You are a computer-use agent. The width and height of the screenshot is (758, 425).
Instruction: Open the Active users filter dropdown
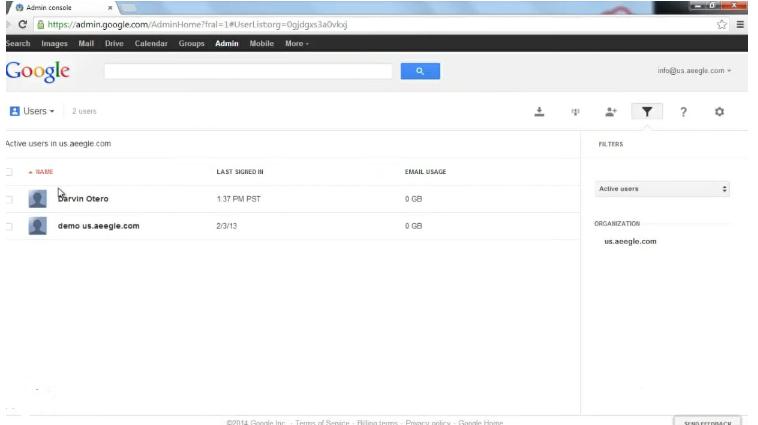pos(662,189)
